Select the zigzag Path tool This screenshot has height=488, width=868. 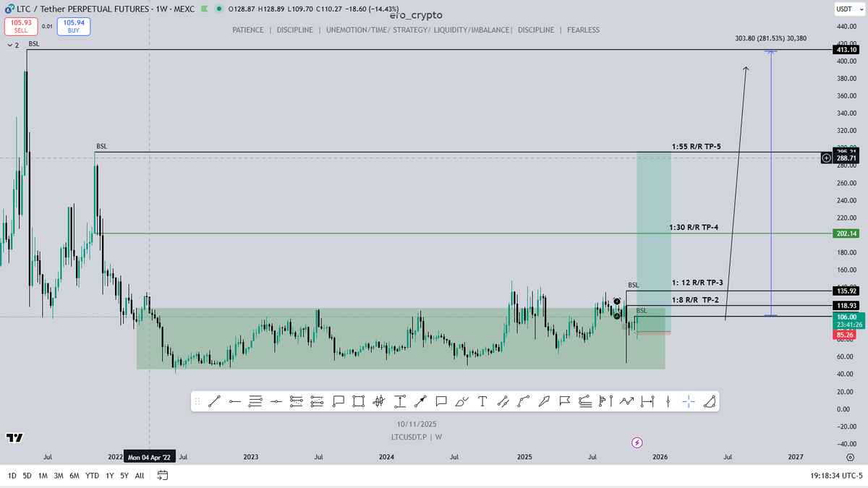[x=627, y=401]
